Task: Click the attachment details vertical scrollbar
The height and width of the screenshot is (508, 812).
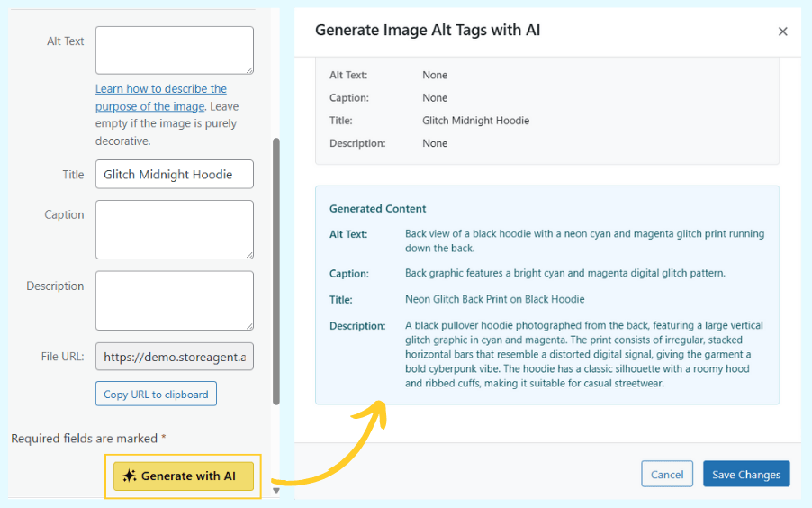Action: click(276, 270)
